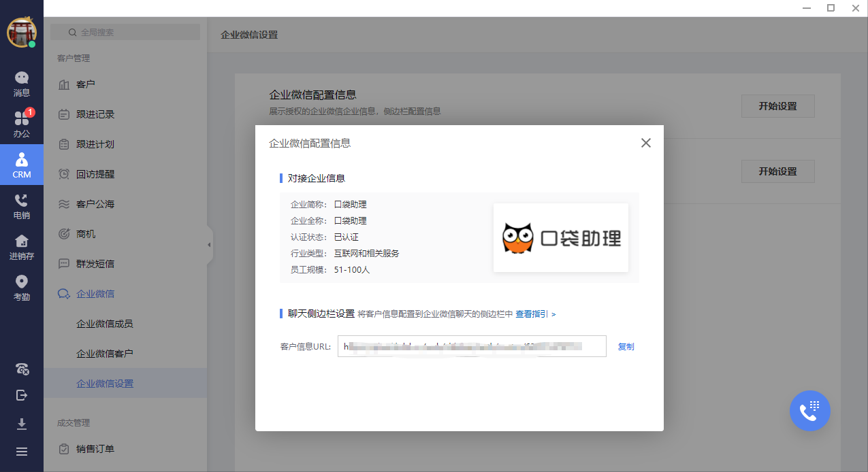
Task: Open the 考勤 attendance section
Action: coord(22,288)
